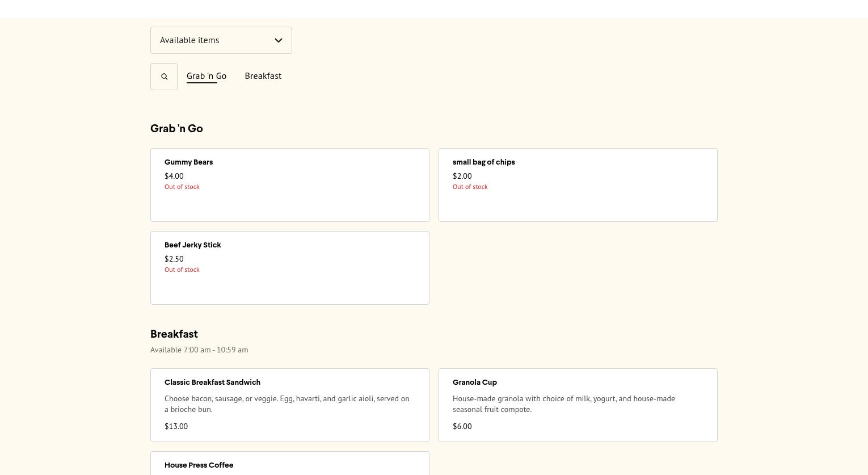This screenshot has height=475, width=868.
Task: Open the small bag of chips item
Action: [483, 162]
